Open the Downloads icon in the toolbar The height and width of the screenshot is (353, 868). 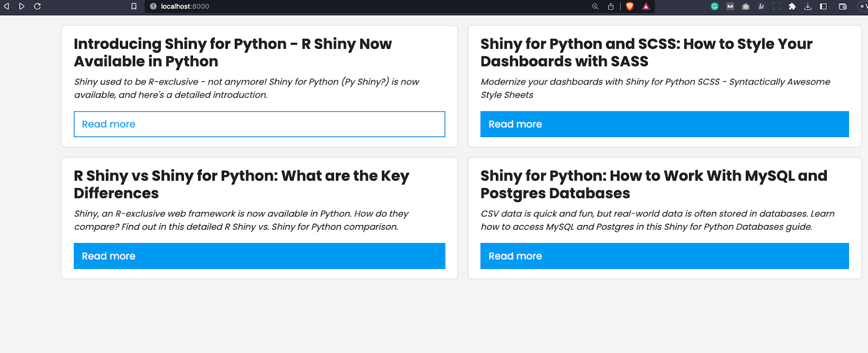coord(808,7)
